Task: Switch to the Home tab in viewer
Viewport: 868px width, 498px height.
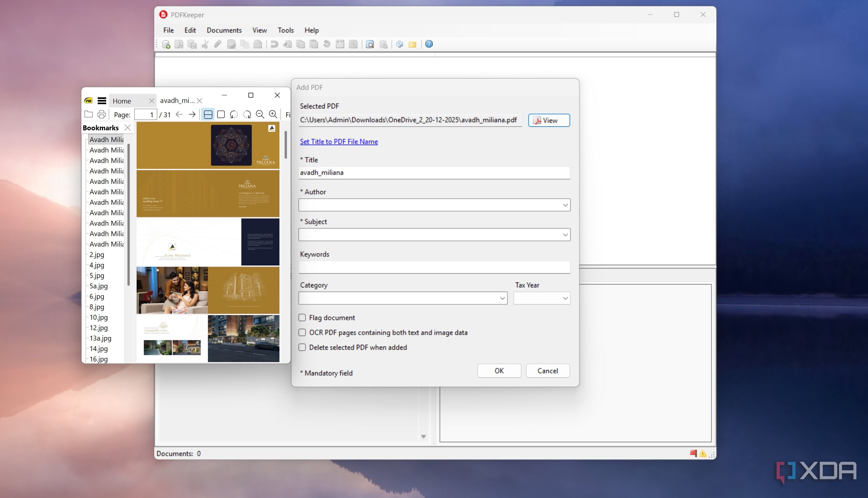Action: (122, 101)
